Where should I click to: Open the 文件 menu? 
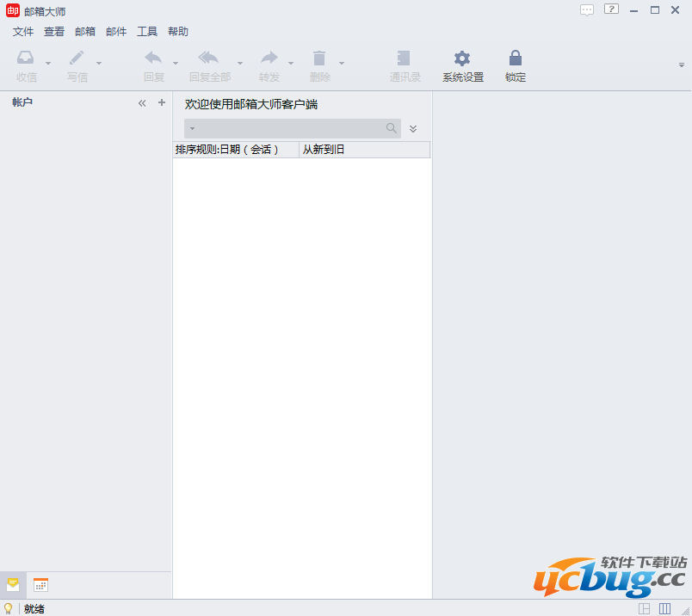[23, 32]
